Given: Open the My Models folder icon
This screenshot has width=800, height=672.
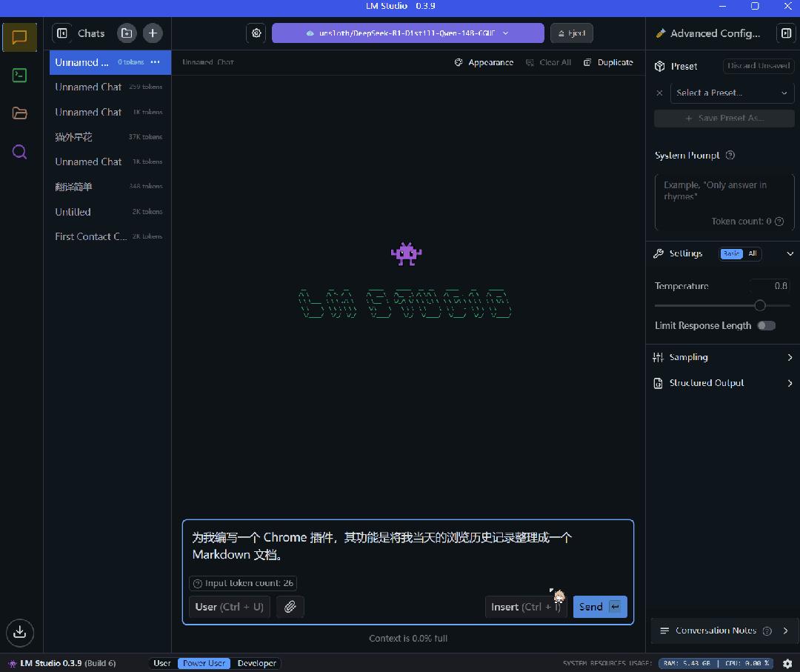Looking at the screenshot, I should [x=19, y=113].
